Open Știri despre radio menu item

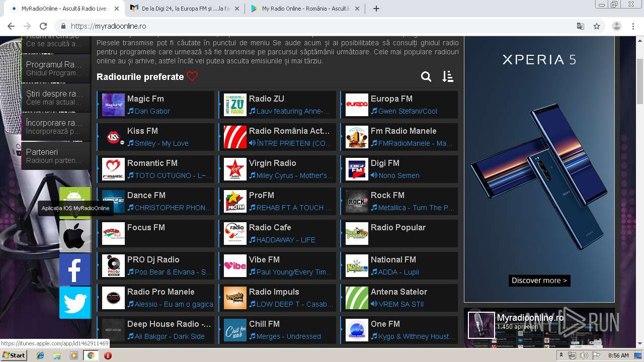point(56,98)
